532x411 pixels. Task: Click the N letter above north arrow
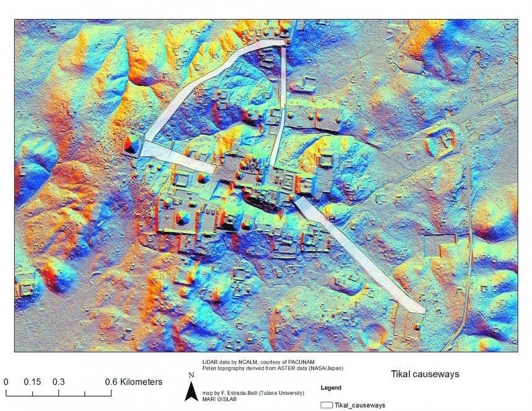191,375
